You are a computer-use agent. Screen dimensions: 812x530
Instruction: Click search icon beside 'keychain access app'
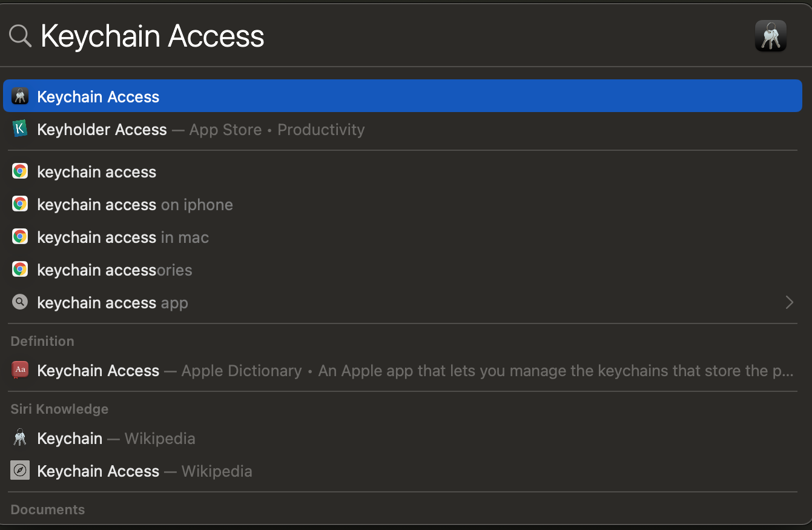[x=20, y=302]
